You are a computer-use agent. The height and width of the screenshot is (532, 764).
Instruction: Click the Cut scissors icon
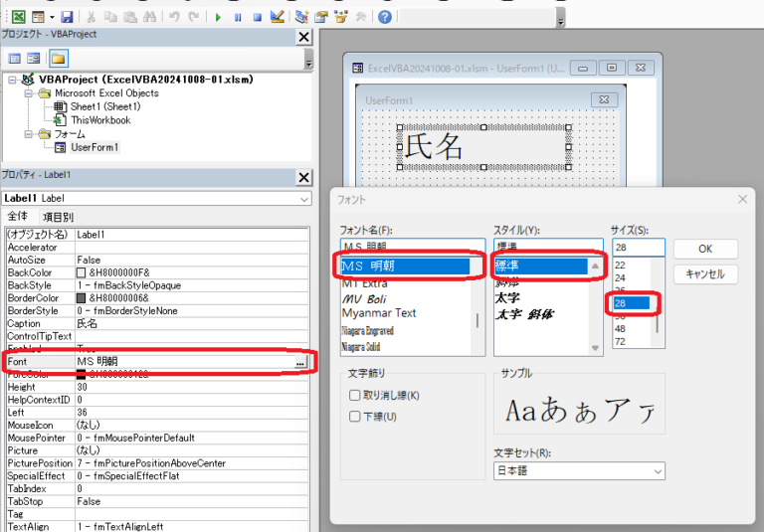click(x=92, y=17)
